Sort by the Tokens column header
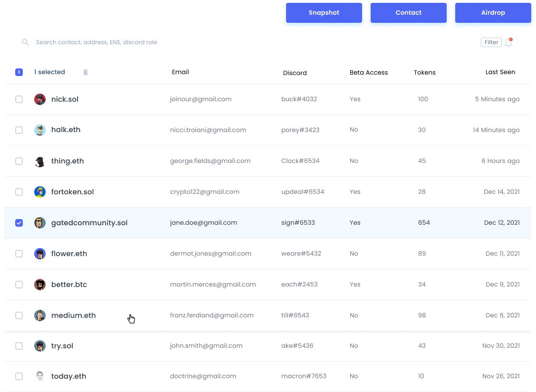 424,72
